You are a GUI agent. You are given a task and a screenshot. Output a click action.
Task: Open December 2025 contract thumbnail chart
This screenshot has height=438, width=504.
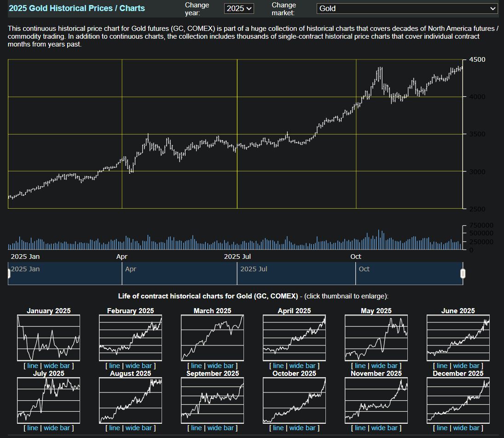click(x=458, y=400)
